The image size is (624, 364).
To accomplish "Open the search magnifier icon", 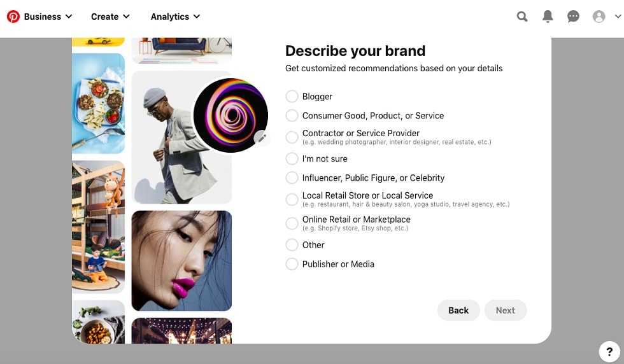I will click(522, 17).
